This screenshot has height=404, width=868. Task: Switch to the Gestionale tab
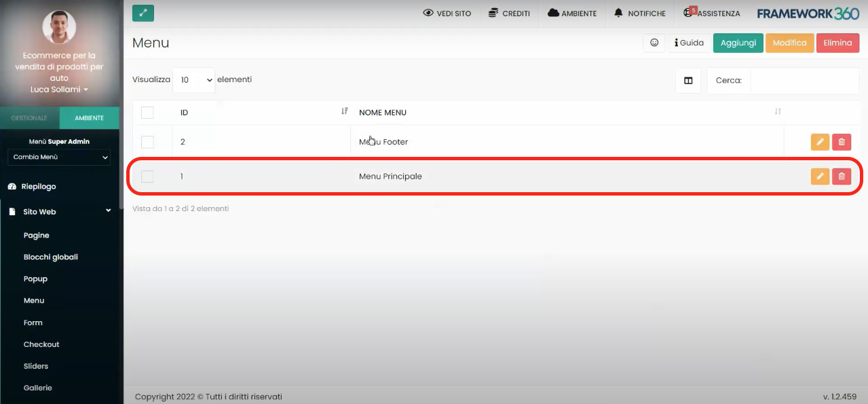tap(29, 118)
